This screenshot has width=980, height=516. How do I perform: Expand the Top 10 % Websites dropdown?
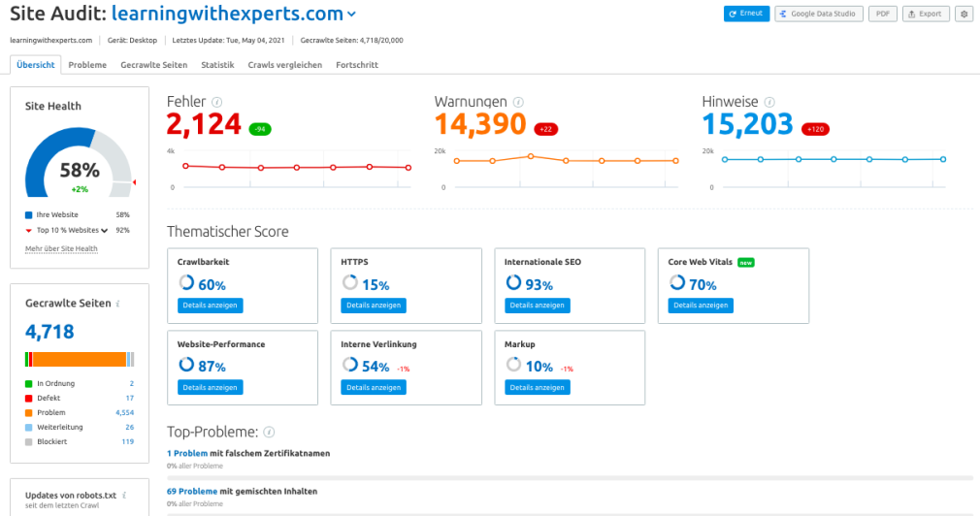[x=105, y=231]
